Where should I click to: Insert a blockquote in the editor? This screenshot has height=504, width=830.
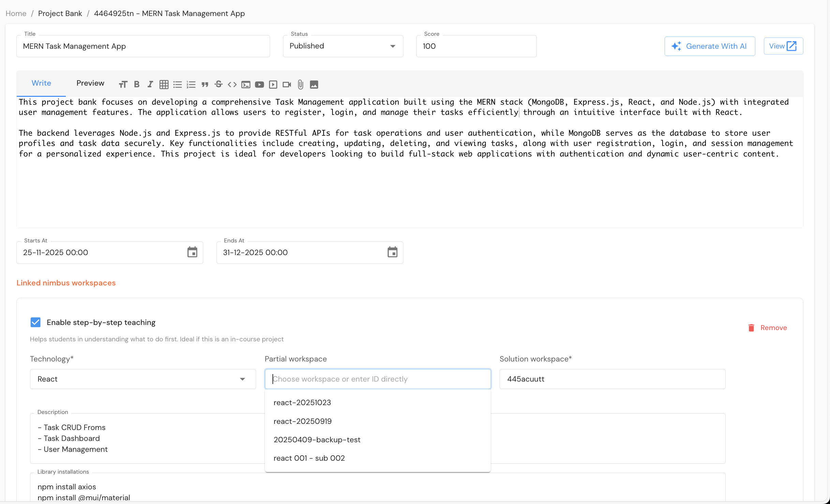[205, 84]
